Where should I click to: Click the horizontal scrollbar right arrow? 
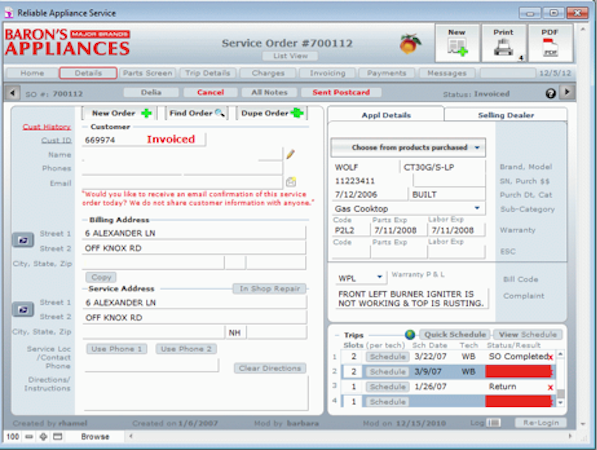570,436
